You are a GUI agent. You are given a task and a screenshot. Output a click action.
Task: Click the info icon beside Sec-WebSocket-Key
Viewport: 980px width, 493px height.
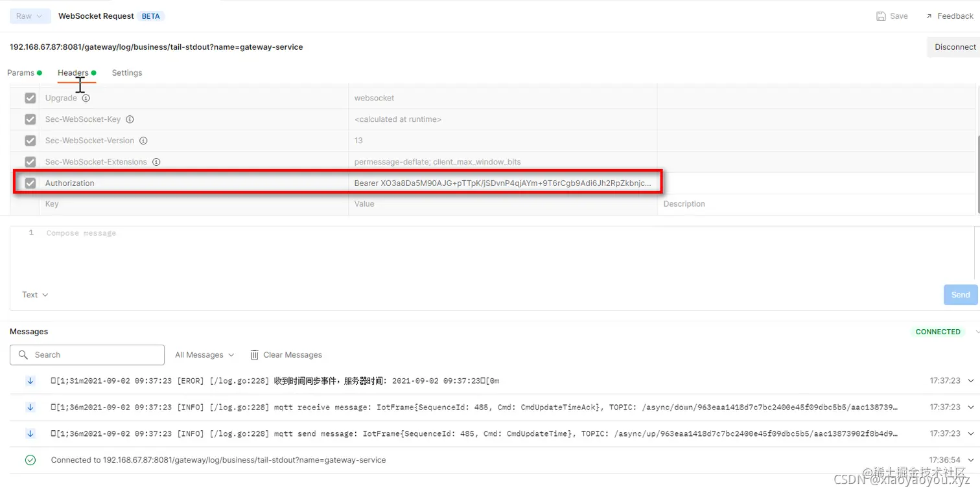coord(130,119)
